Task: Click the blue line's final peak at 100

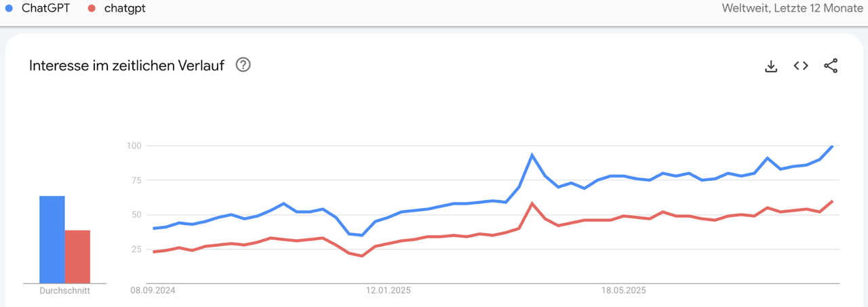Action: tap(832, 146)
